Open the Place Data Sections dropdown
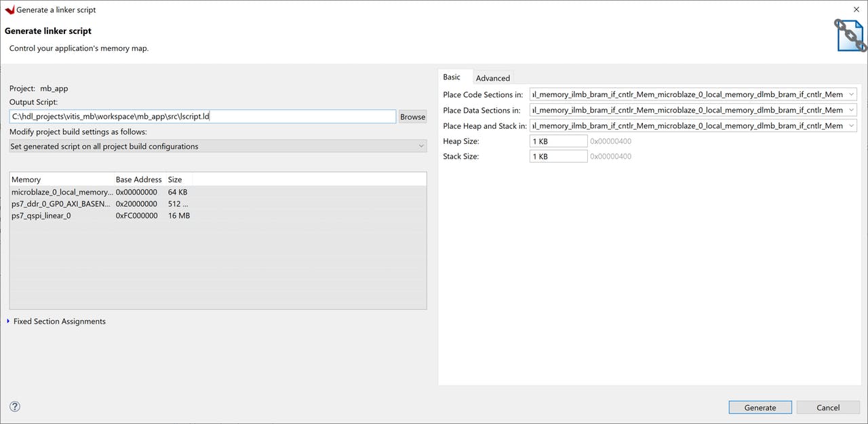The image size is (868, 424). tap(693, 111)
